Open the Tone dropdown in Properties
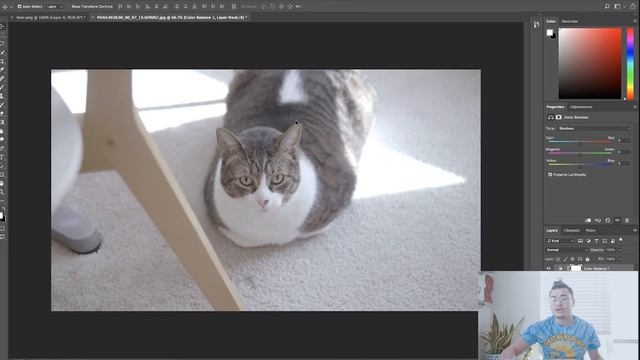Image resolution: width=640 pixels, height=360 pixels. 594,128
